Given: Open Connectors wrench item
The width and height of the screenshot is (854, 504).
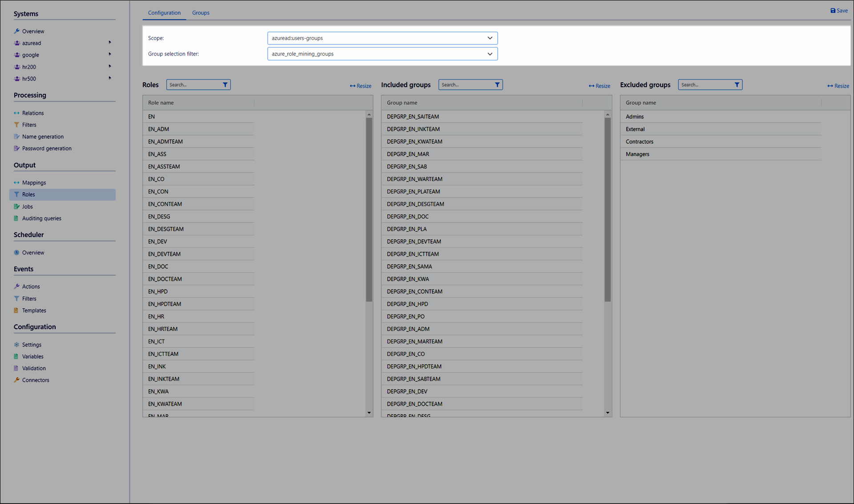Looking at the screenshot, I should (36, 380).
